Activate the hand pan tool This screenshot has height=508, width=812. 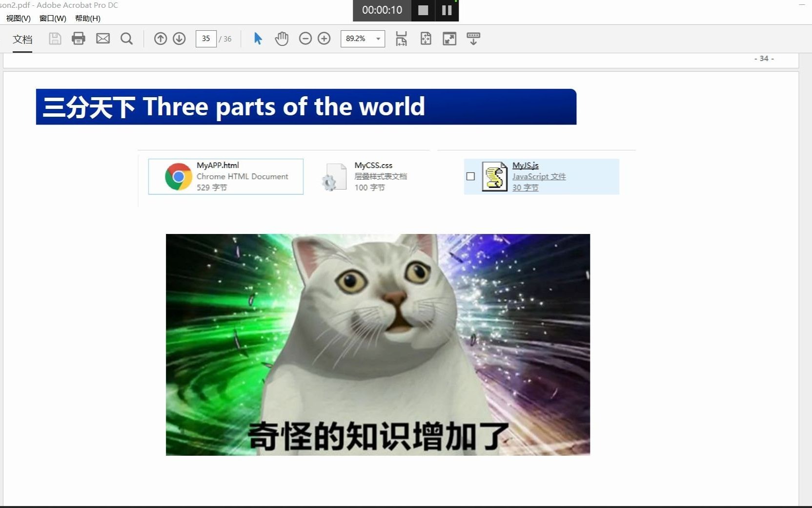[x=282, y=39]
